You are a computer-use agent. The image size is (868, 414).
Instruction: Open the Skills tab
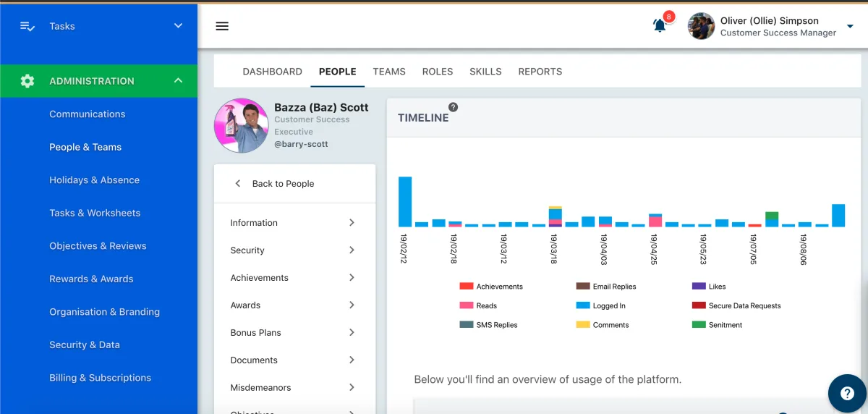click(x=485, y=72)
